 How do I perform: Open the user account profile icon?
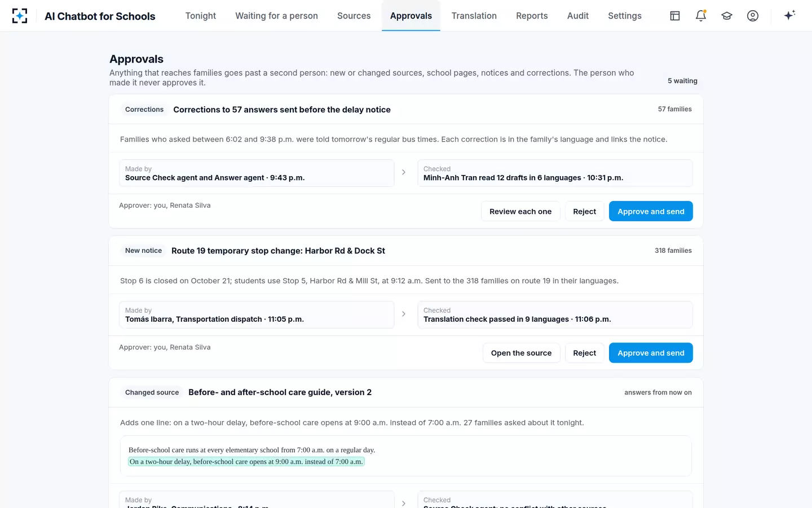(x=753, y=16)
